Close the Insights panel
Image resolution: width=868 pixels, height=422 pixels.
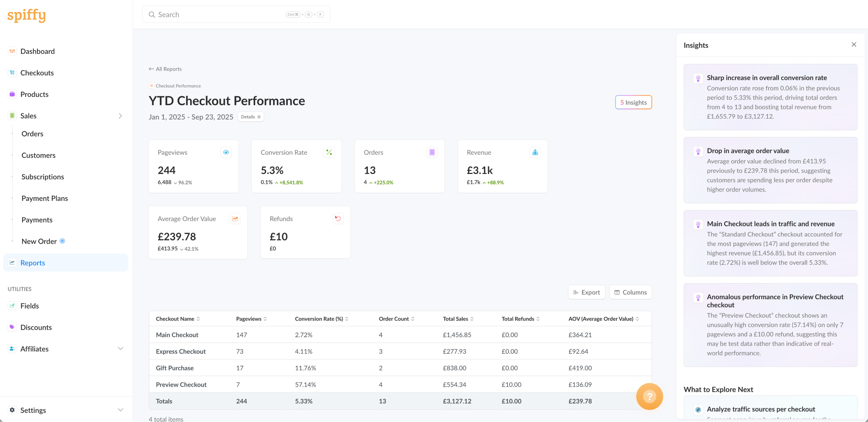(x=854, y=45)
